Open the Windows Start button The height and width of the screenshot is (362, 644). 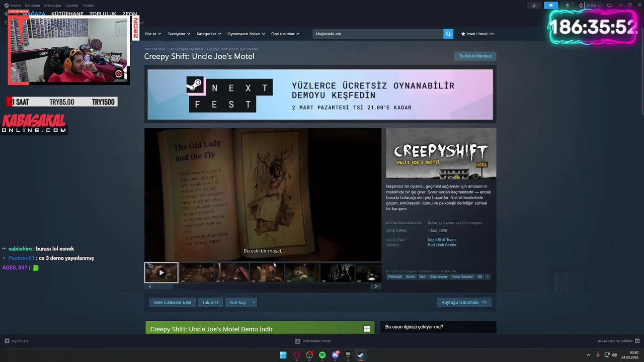coord(283,355)
